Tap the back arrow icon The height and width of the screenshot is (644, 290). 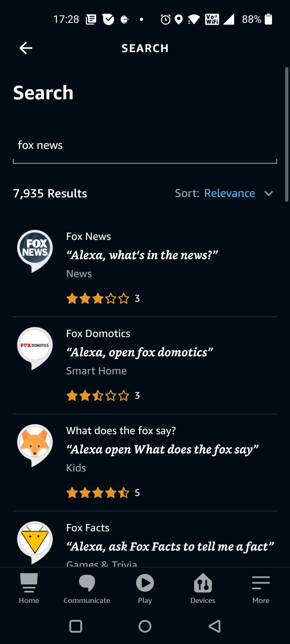[x=26, y=48]
